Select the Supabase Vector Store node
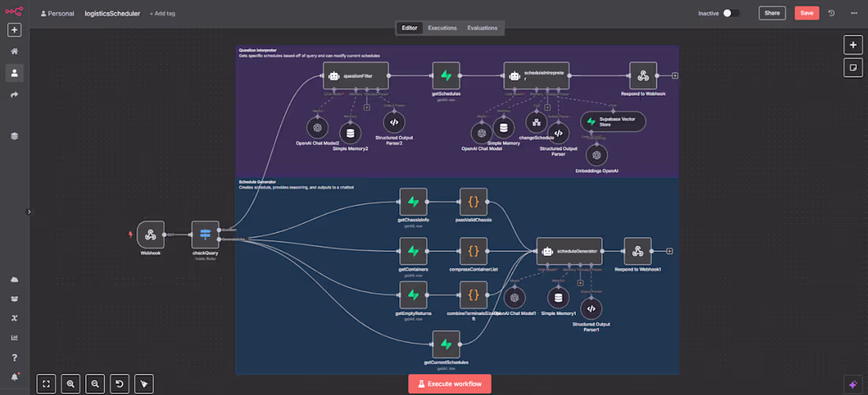The height and width of the screenshot is (395, 868). point(613,122)
